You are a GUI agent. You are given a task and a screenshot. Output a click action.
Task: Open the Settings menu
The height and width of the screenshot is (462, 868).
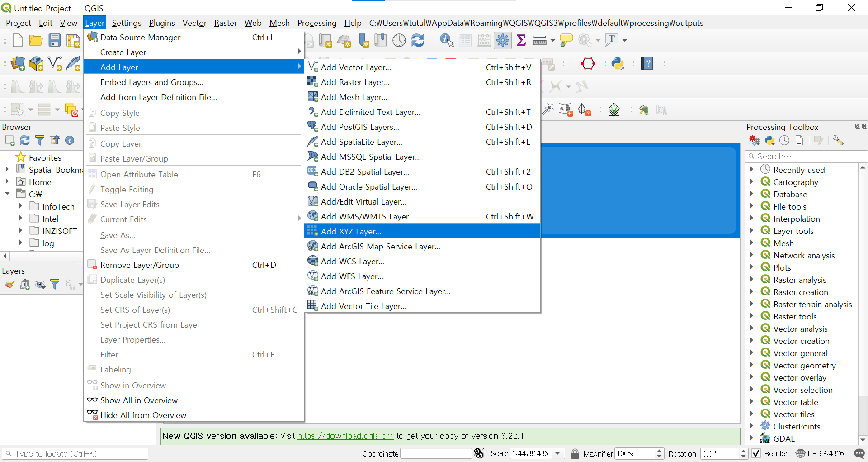(x=127, y=23)
